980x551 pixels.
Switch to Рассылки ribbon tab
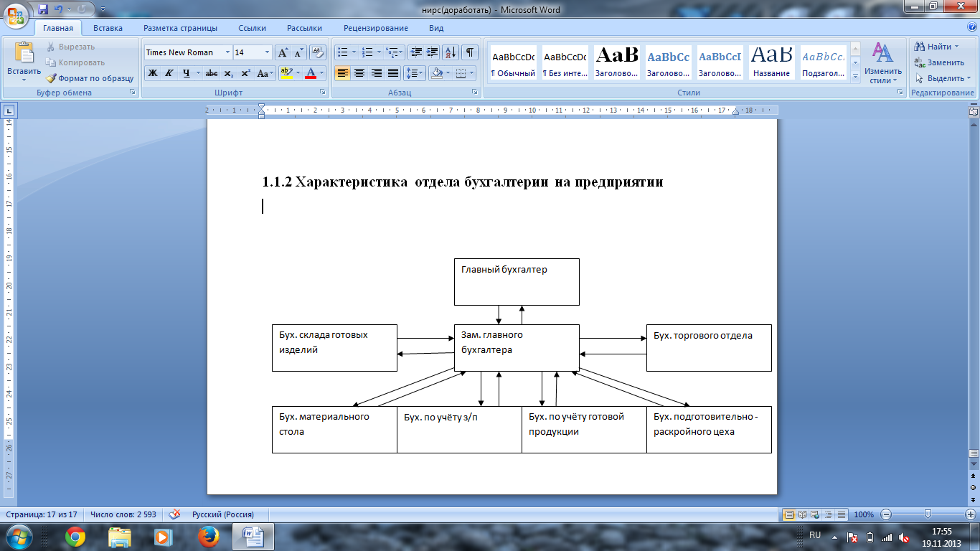pos(304,28)
